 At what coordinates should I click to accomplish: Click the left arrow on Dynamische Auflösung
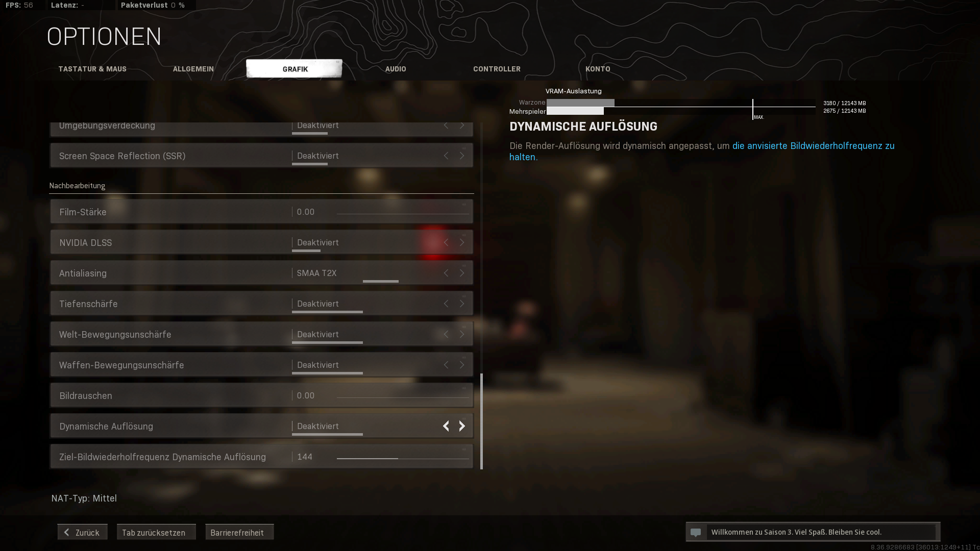[x=446, y=426]
